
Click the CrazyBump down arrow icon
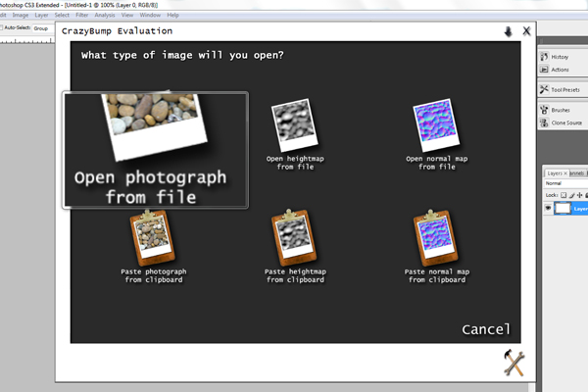pyautogui.click(x=508, y=31)
